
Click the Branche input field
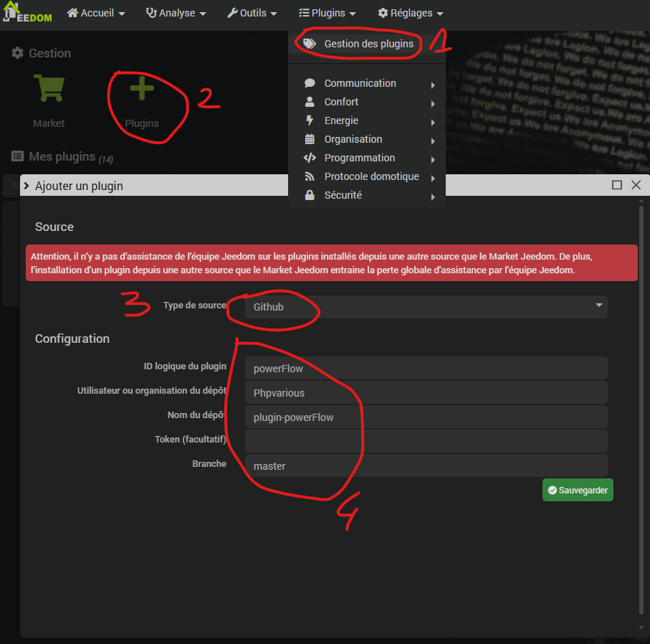426,465
